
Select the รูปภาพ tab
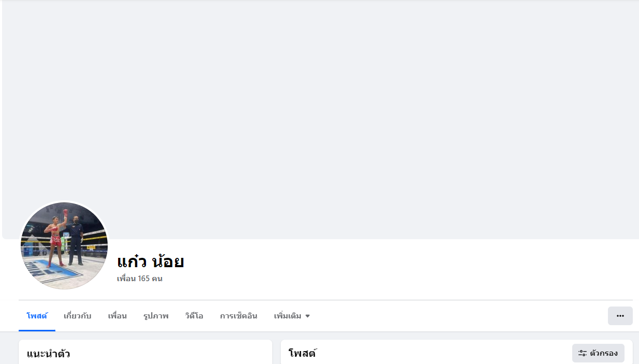coord(156,316)
